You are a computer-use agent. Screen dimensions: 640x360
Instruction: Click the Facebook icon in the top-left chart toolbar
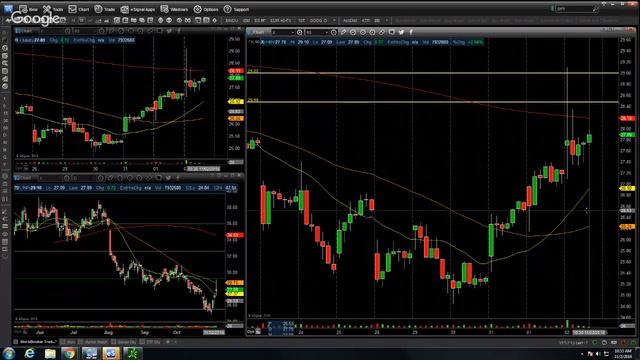[x=178, y=31]
